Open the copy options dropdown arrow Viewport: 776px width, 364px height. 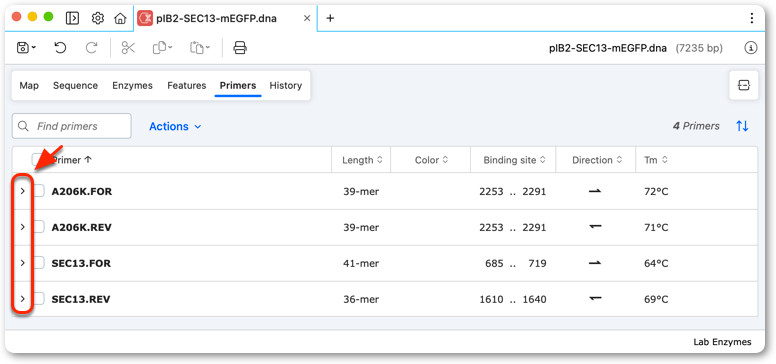[x=170, y=48]
